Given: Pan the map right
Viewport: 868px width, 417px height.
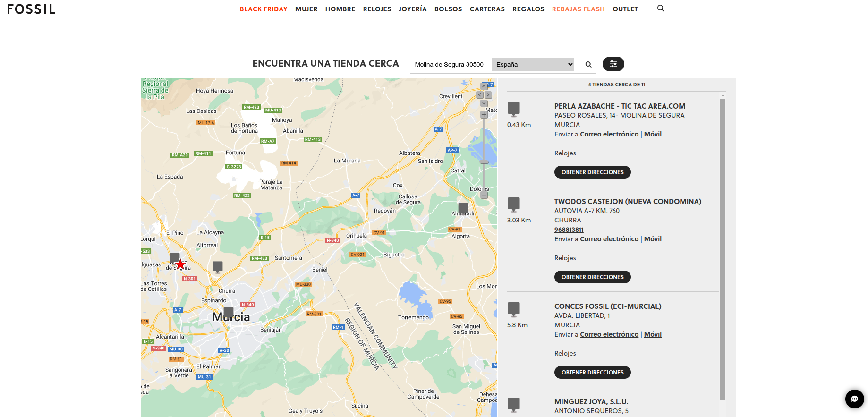Looking at the screenshot, I should pyautogui.click(x=488, y=95).
